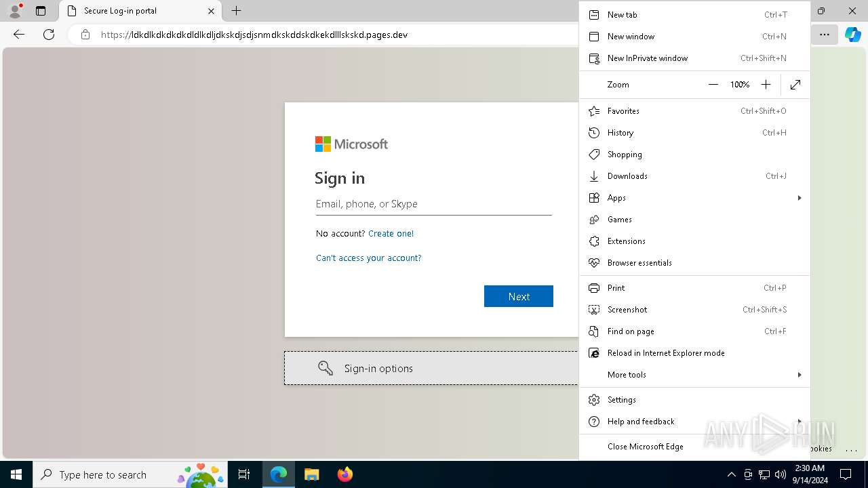Open Task View on the taskbar
Image resolution: width=868 pixels, height=488 pixels.
[245, 474]
